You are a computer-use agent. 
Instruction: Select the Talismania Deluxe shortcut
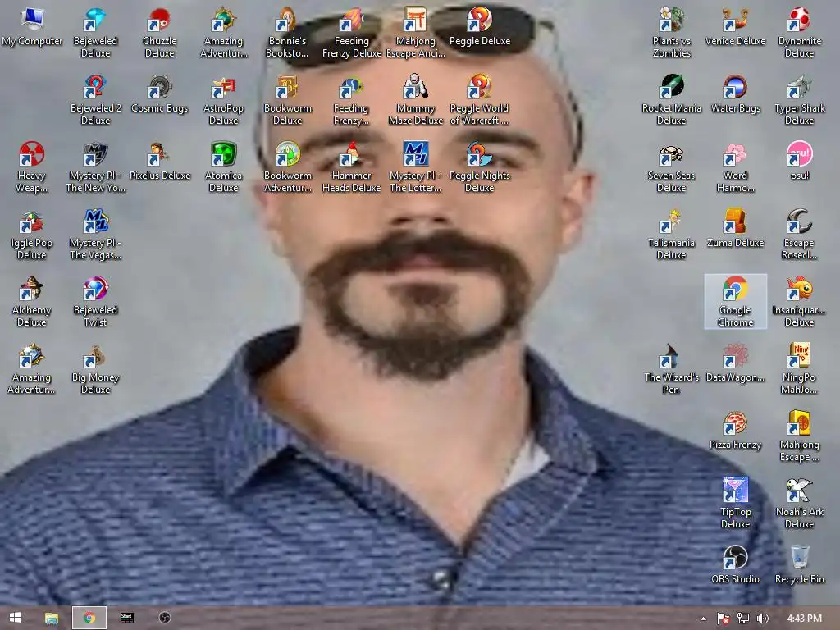[671, 235]
